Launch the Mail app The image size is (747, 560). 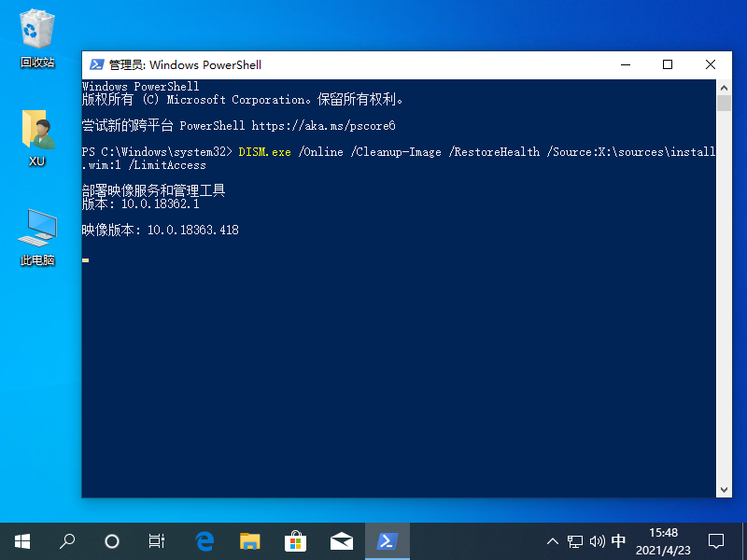pos(341,541)
